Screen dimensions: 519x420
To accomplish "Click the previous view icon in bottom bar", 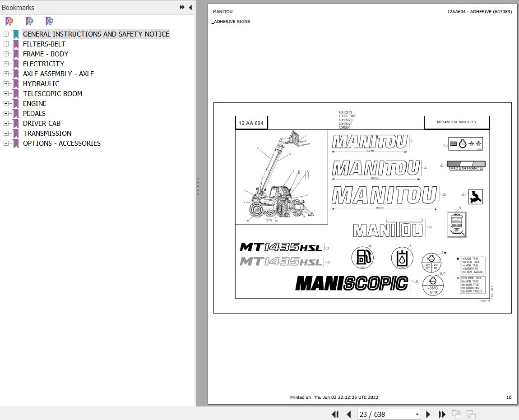I will [x=457, y=414].
